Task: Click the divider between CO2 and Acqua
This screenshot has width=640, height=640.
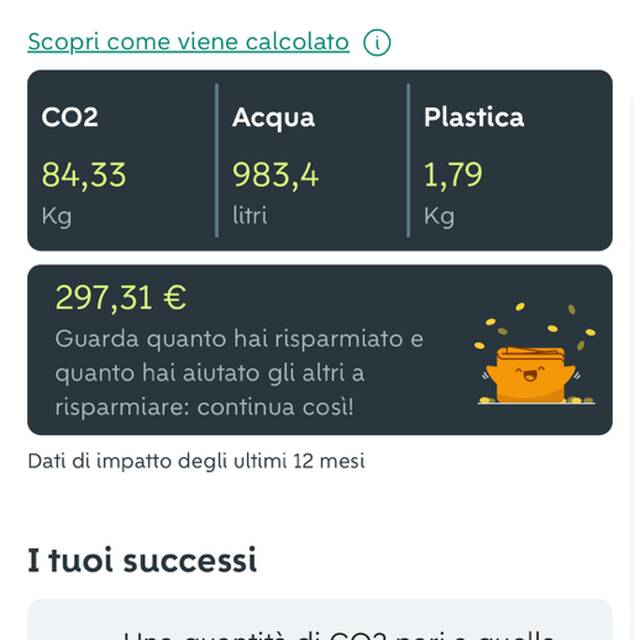Action: (216, 160)
